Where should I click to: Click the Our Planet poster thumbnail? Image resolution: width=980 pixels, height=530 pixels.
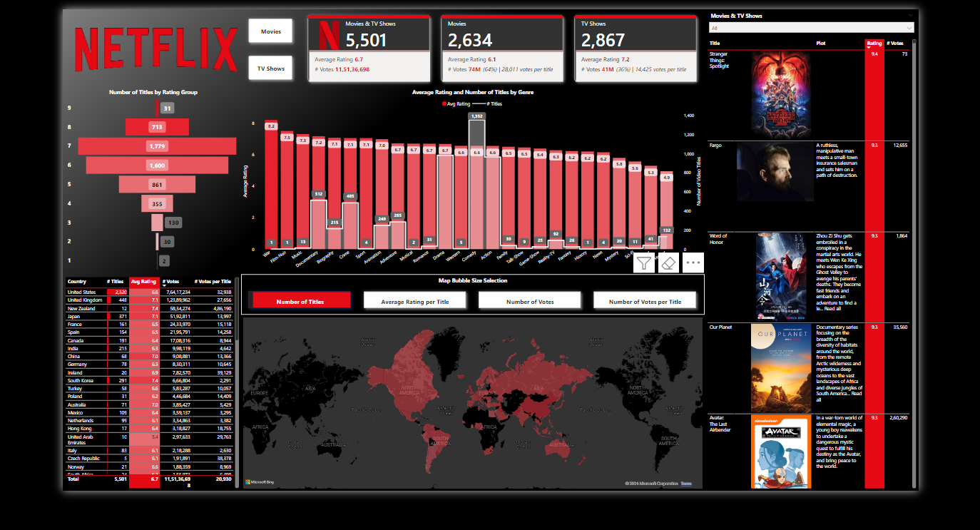pos(781,367)
